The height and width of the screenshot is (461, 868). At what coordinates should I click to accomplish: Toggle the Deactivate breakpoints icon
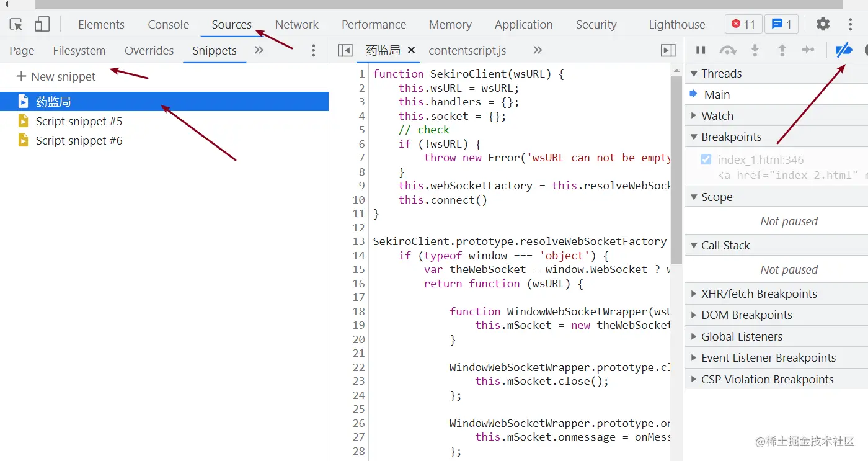coord(844,50)
